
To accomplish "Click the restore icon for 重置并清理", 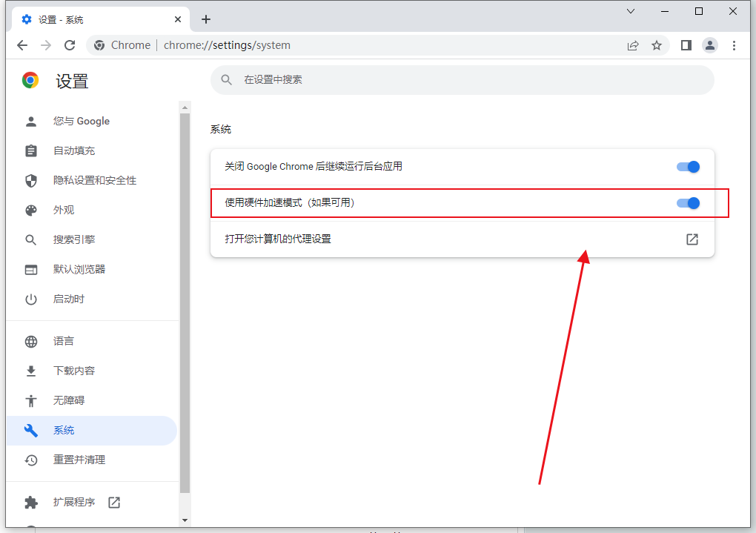I will pos(31,460).
